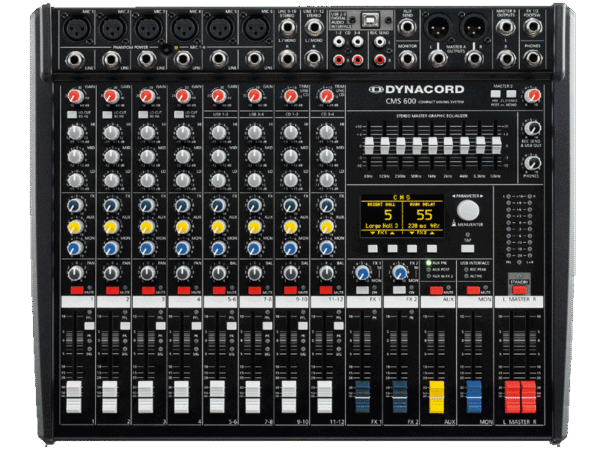The image size is (600, 450).
Task: Click the 63Hz graphic equalizer slider
Action: pos(369,146)
